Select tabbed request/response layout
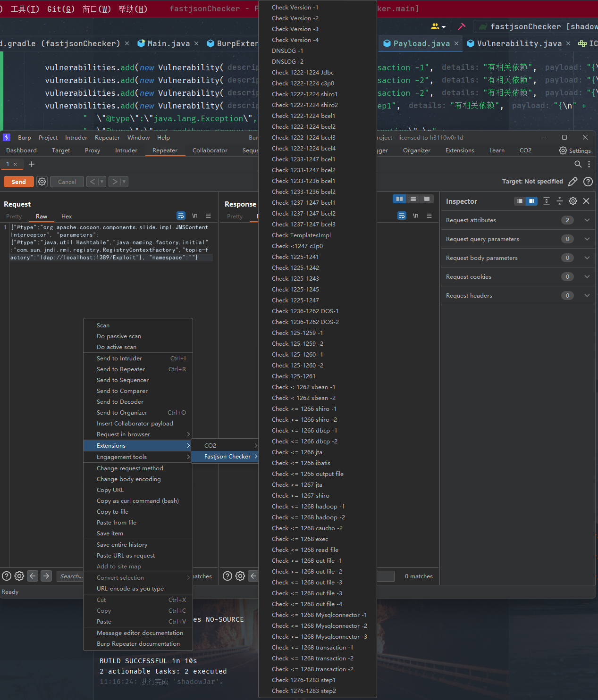 pyautogui.click(x=427, y=199)
